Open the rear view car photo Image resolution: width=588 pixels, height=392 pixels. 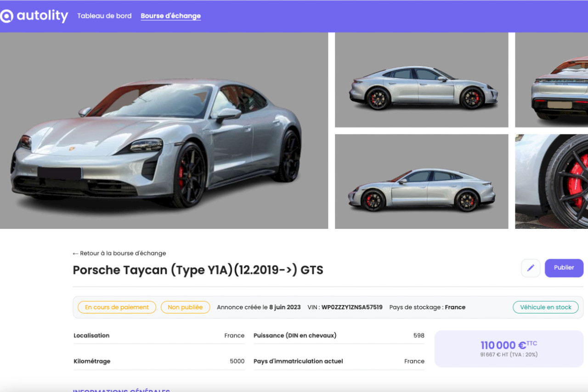coord(552,80)
